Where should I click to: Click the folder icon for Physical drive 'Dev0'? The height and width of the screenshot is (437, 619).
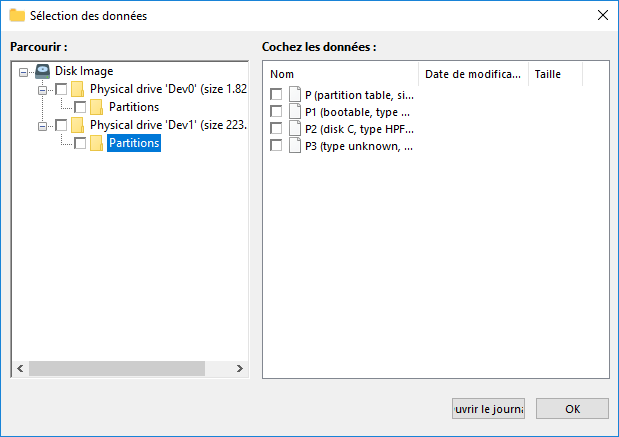pos(77,89)
